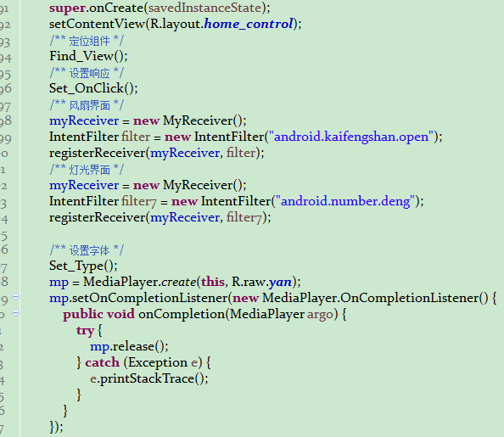Place cursor on the 风扇界面 comment
Viewport: 504px width, 437px height.
[87, 105]
